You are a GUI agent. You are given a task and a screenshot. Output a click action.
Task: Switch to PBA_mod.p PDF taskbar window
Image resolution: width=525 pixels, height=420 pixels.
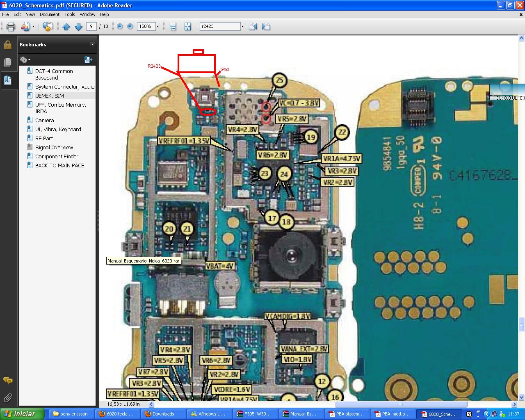[393, 414]
